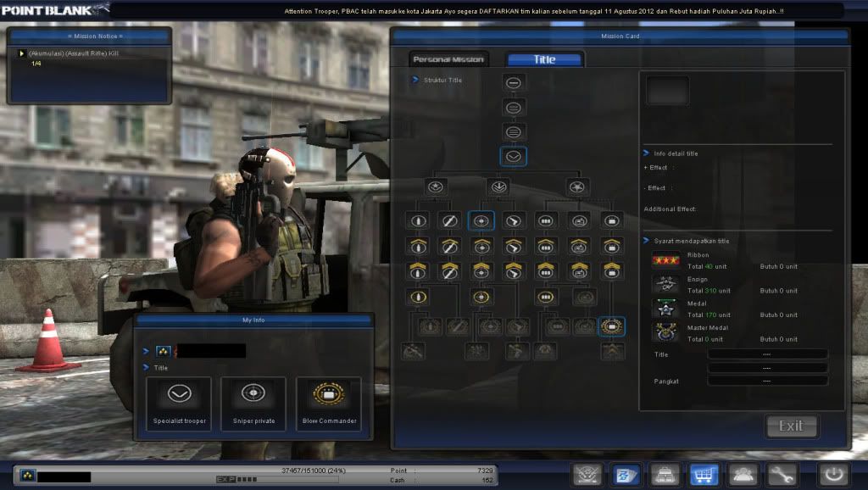Click the rank badge beside the EXP bar
The height and width of the screenshot is (490, 868).
28,475
